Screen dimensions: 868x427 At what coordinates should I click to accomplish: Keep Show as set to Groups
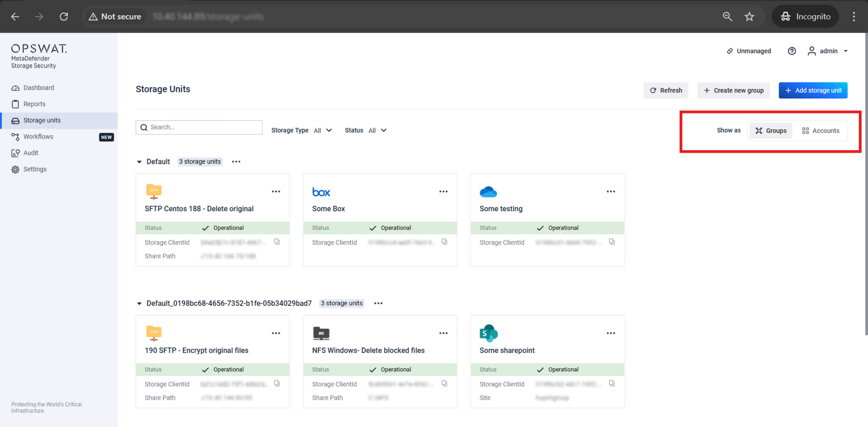point(771,131)
